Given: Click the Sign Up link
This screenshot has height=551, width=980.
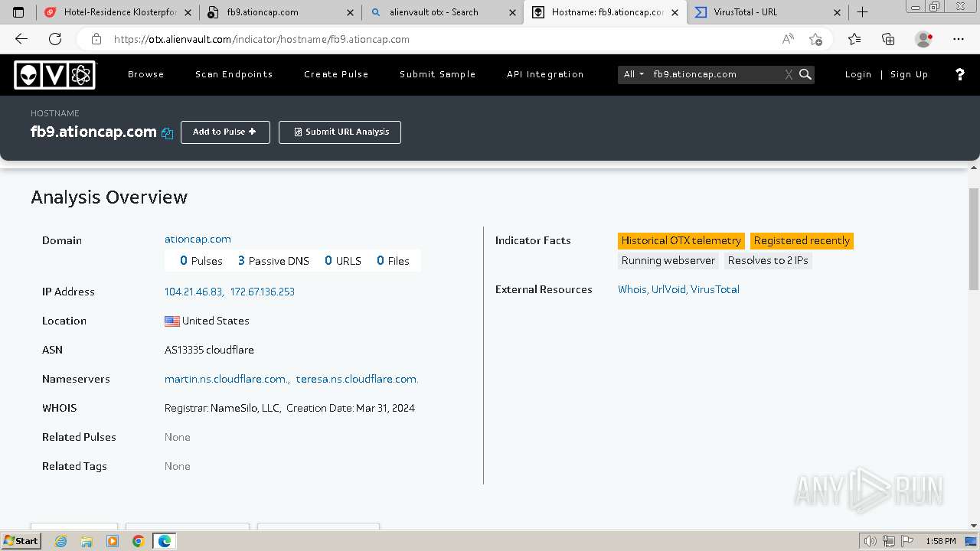Looking at the screenshot, I should coord(909,74).
